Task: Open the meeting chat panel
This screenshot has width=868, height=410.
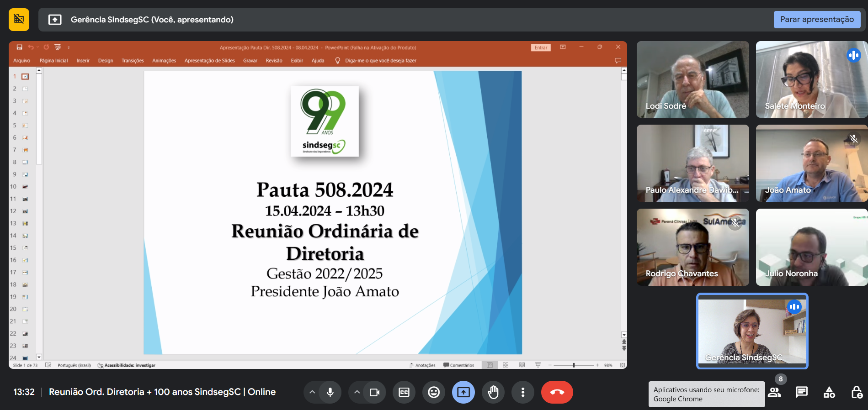Action: (x=801, y=392)
